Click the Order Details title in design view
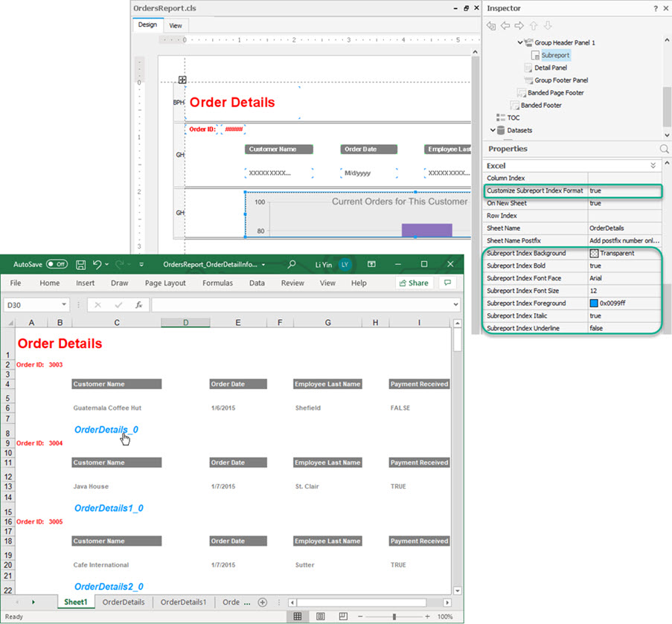This screenshot has height=624, width=672. click(232, 103)
